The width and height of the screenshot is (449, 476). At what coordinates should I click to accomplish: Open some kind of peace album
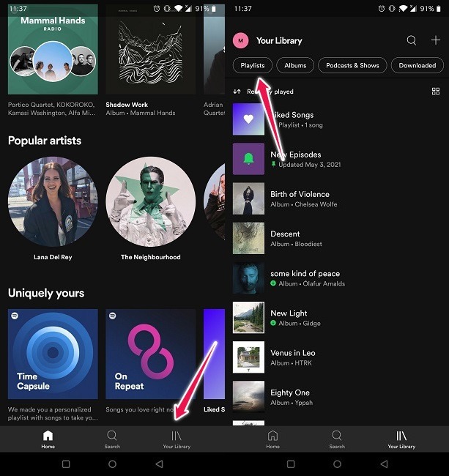click(337, 278)
